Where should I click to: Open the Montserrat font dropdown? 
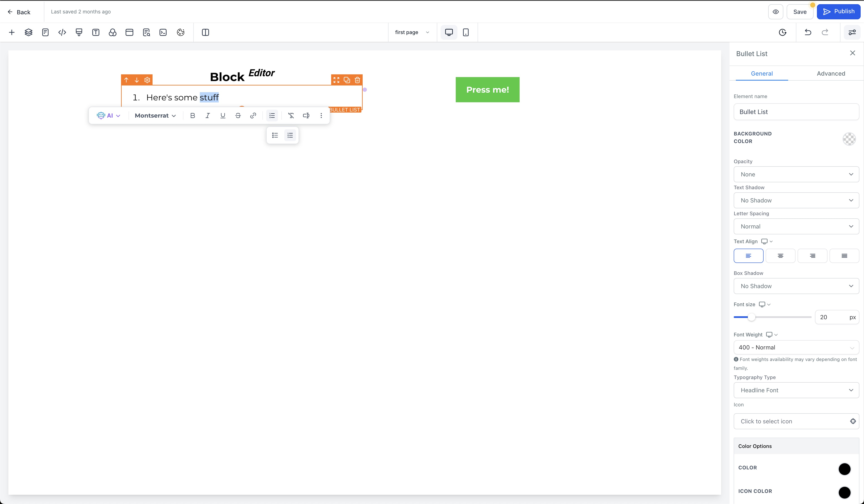click(155, 115)
